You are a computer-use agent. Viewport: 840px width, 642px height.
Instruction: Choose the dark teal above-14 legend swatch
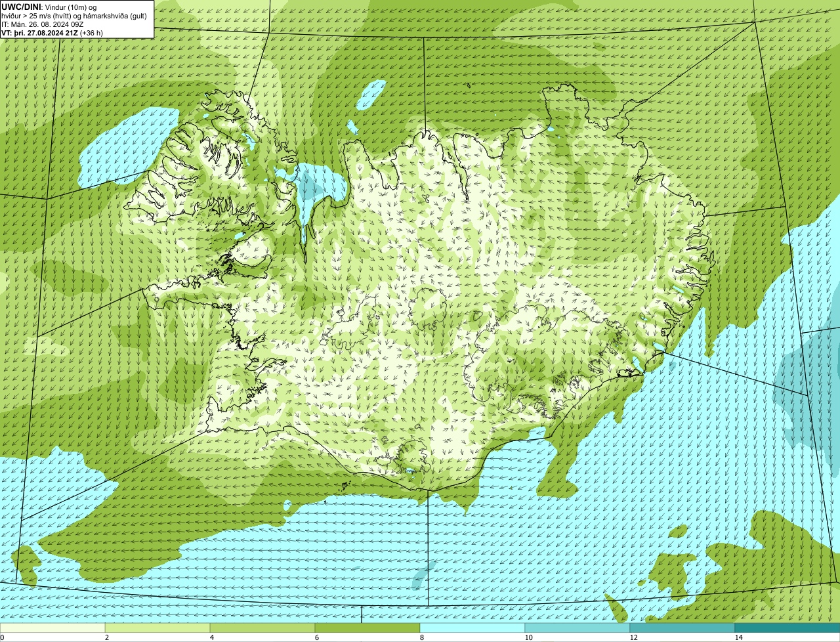point(787,628)
